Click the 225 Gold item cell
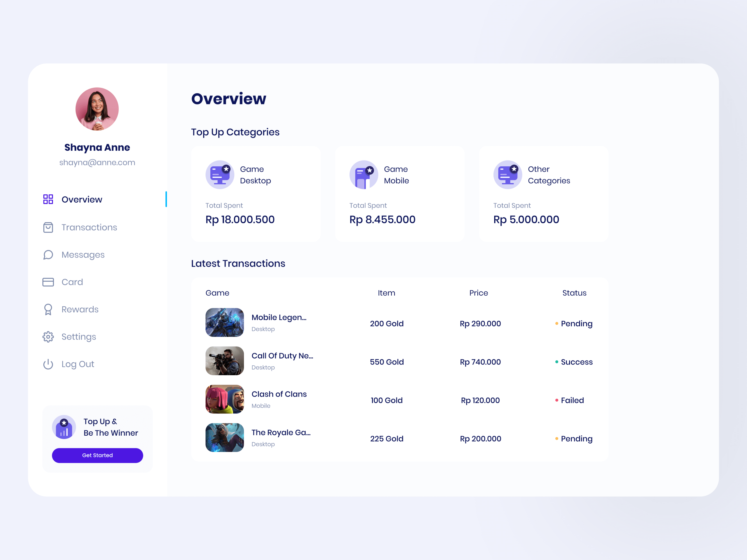 click(x=387, y=438)
